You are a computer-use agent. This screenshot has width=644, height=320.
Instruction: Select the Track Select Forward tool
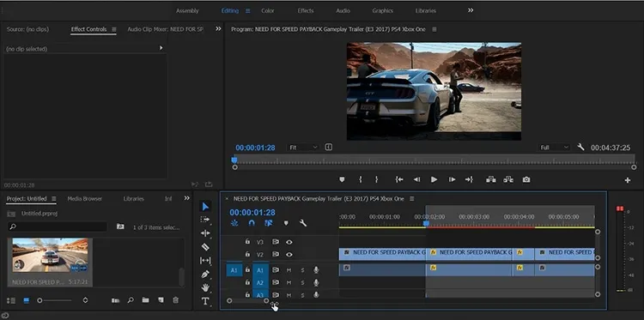pyautogui.click(x=205, y=220)
